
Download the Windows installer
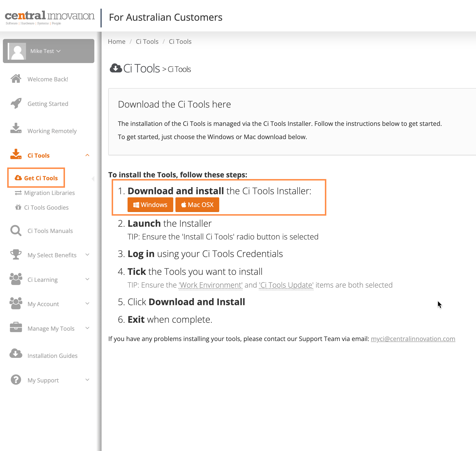tap(150, 205)
